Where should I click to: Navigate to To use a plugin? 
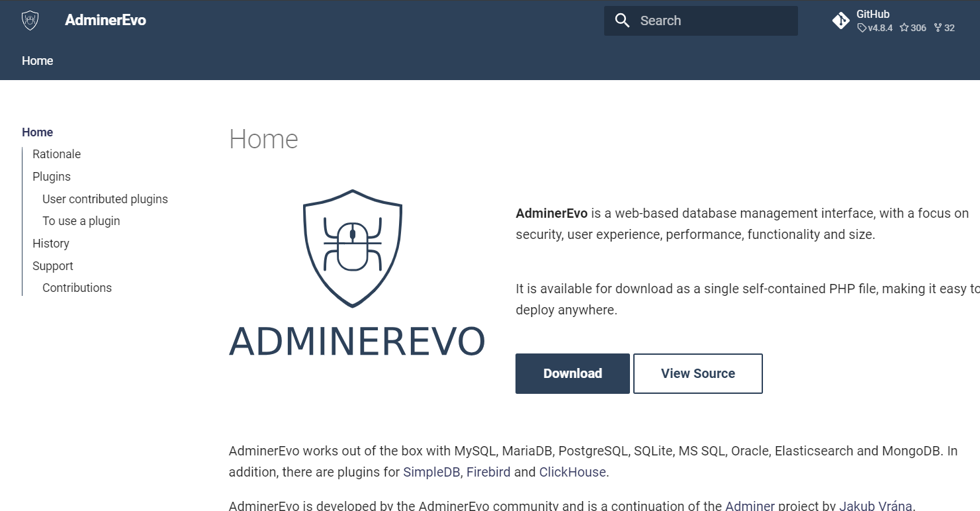click(81, 221)
